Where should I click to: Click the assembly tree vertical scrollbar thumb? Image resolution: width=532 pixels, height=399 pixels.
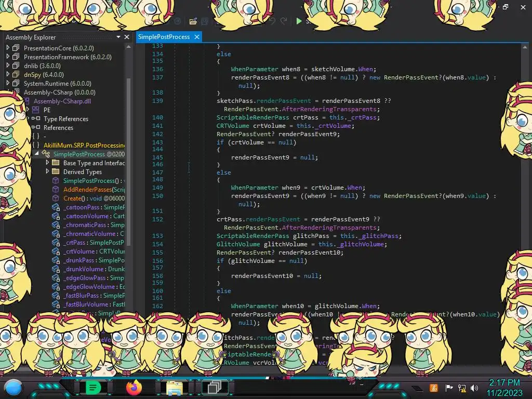tap(129, 162)
